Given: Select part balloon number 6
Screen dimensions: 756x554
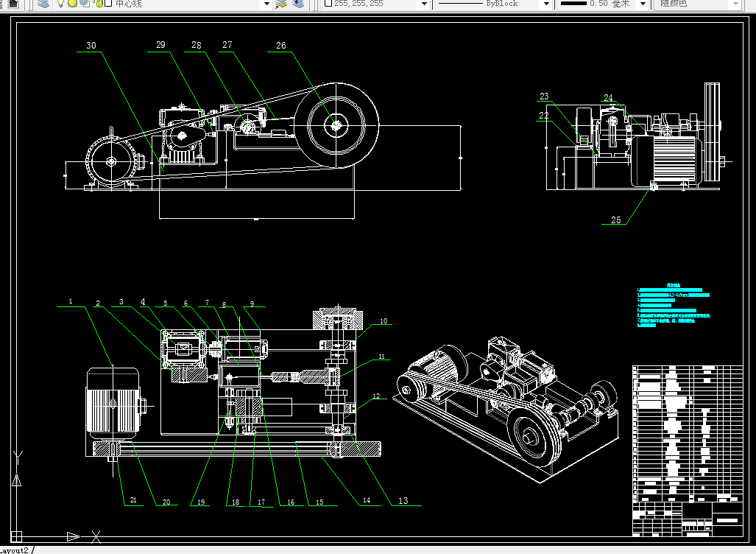Looking at the screenshot, I should [186, 303].
